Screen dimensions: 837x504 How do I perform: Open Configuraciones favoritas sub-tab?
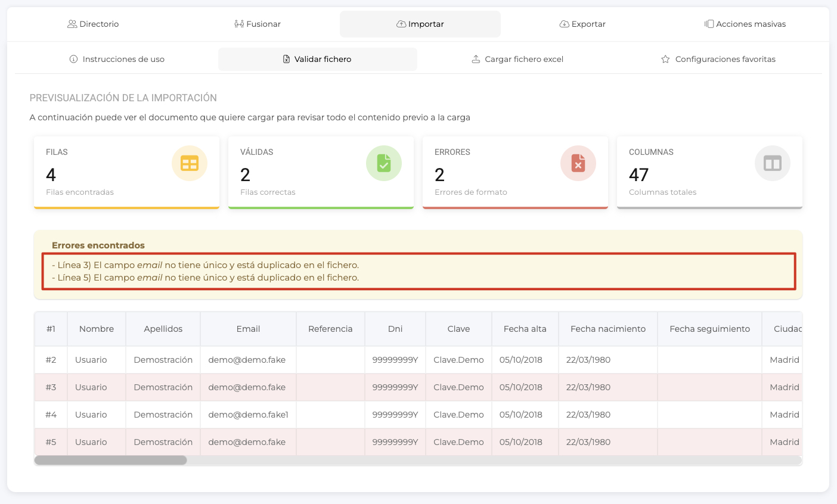pos(718,59)
